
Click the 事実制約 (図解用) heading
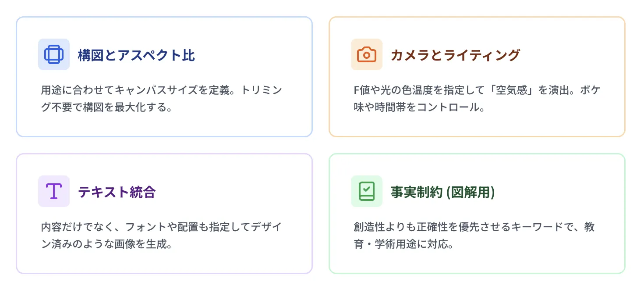pos(442,192)
